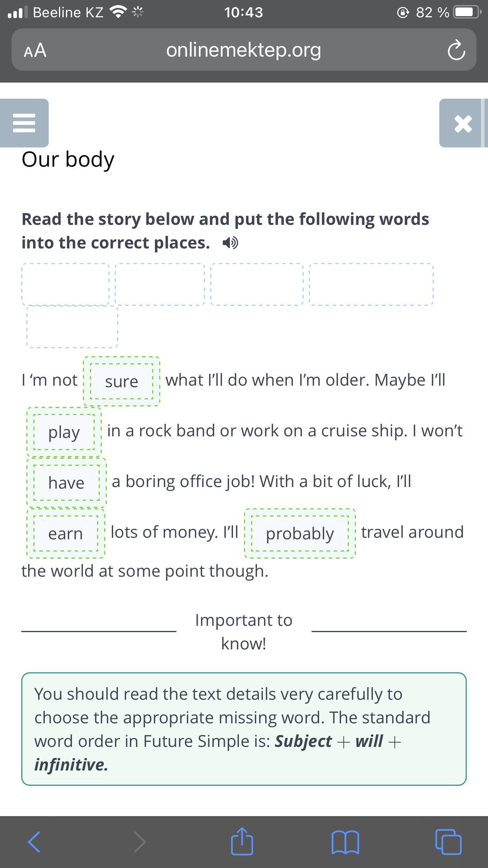Tap the empty slot in second bank row
This screenshot has width=488, height=868.
point(72,327)
